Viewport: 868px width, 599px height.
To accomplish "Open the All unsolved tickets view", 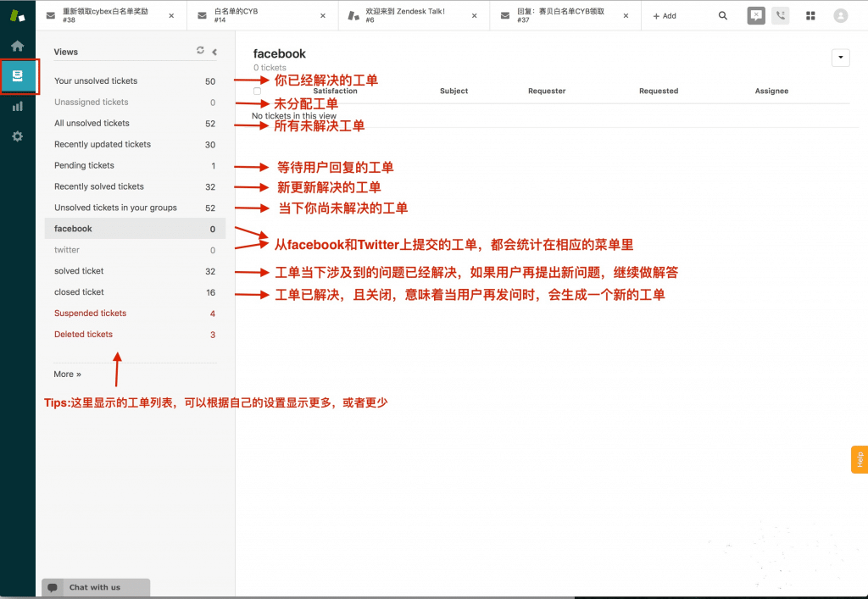I will [x=135, y=123].
